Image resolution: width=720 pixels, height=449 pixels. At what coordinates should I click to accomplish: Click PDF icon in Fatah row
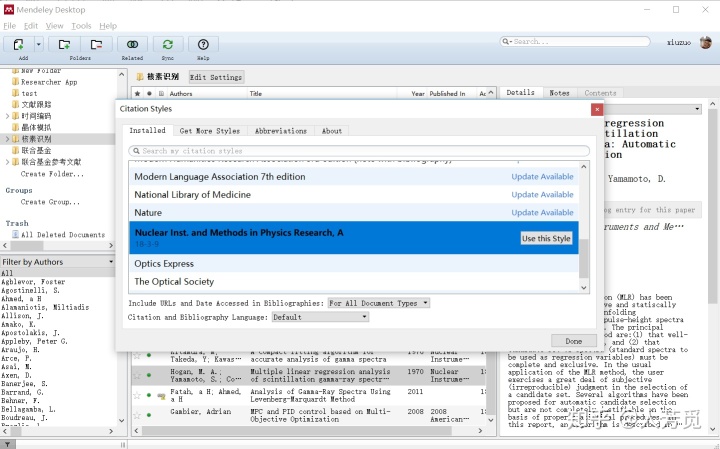(x=161, y=396)
